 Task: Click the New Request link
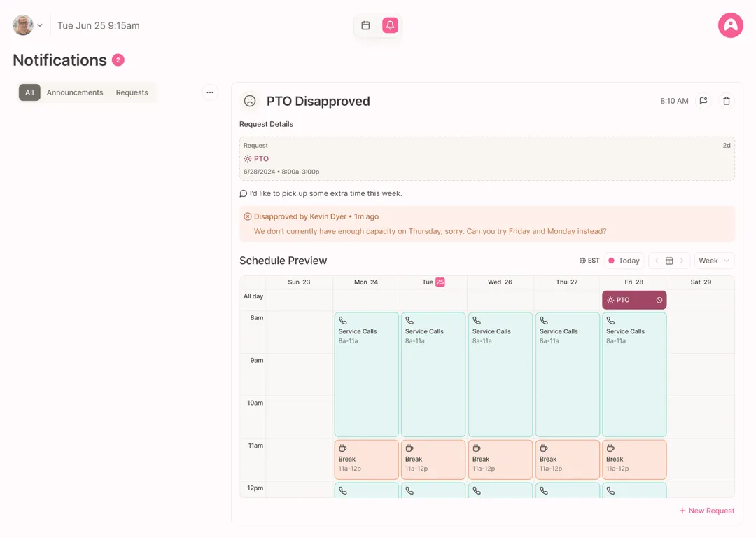point(706,511)
